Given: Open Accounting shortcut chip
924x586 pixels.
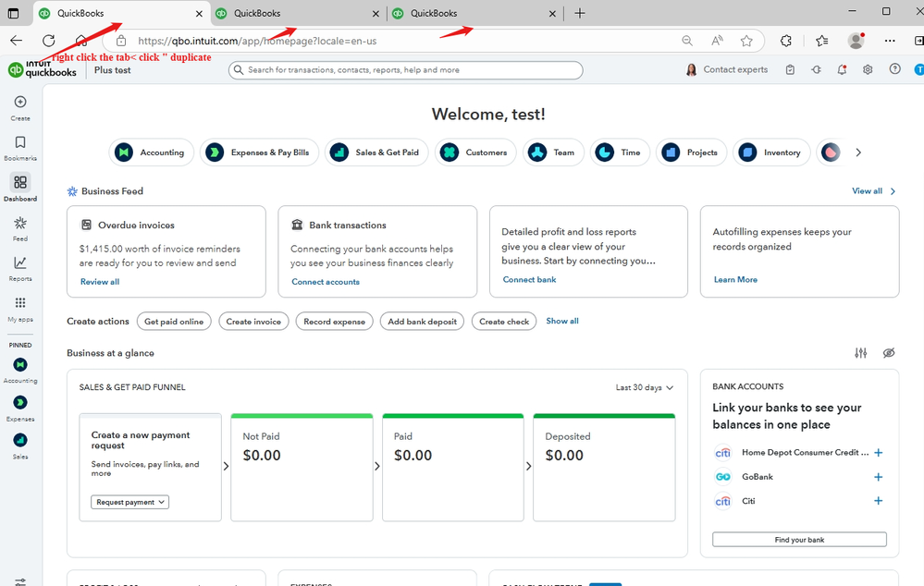Looking at the screenshot, I should tap(152, 153).
